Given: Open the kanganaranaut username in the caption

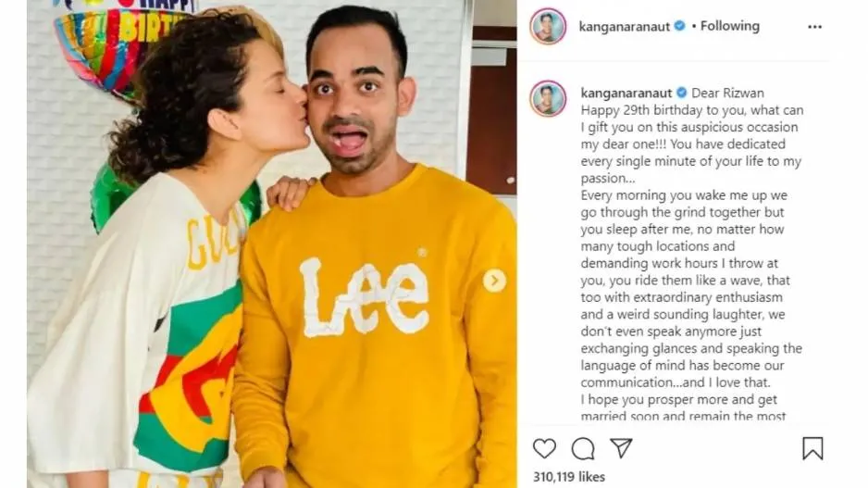Looking at the screenshot, I should pyautogui.click(x=626, y=93).
